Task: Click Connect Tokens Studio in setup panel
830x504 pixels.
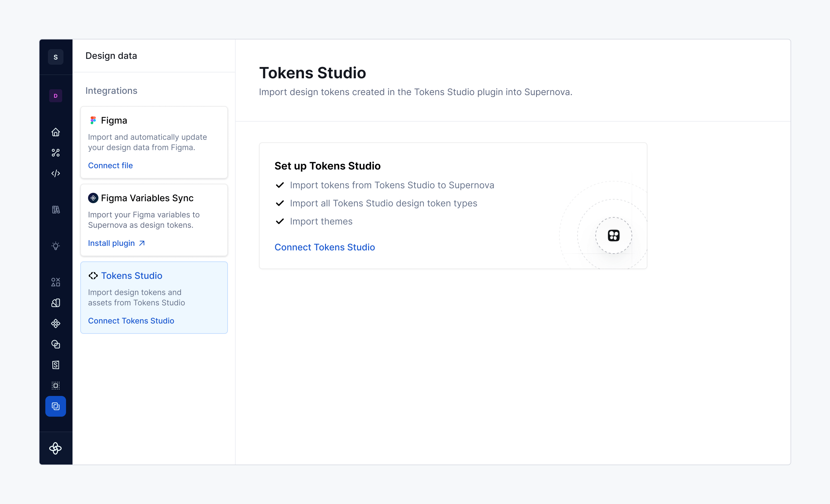Action: [x=324, y=247]
